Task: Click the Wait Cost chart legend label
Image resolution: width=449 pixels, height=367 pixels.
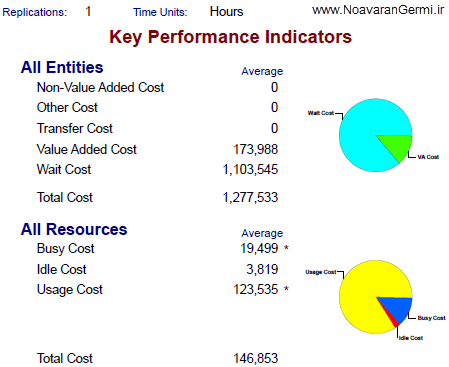Action: click(x=320, y=113)
